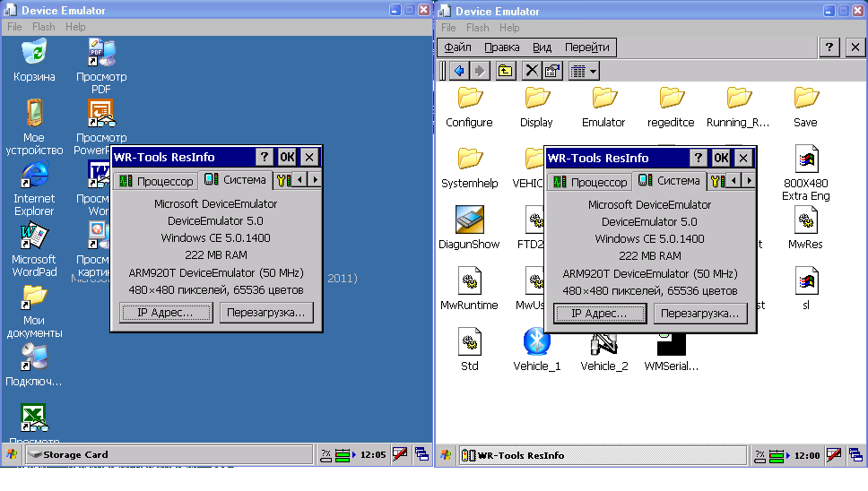Switch to Процессор tab in right ResInfo
This screenshot has width=868, height=491.
[591, 182]
